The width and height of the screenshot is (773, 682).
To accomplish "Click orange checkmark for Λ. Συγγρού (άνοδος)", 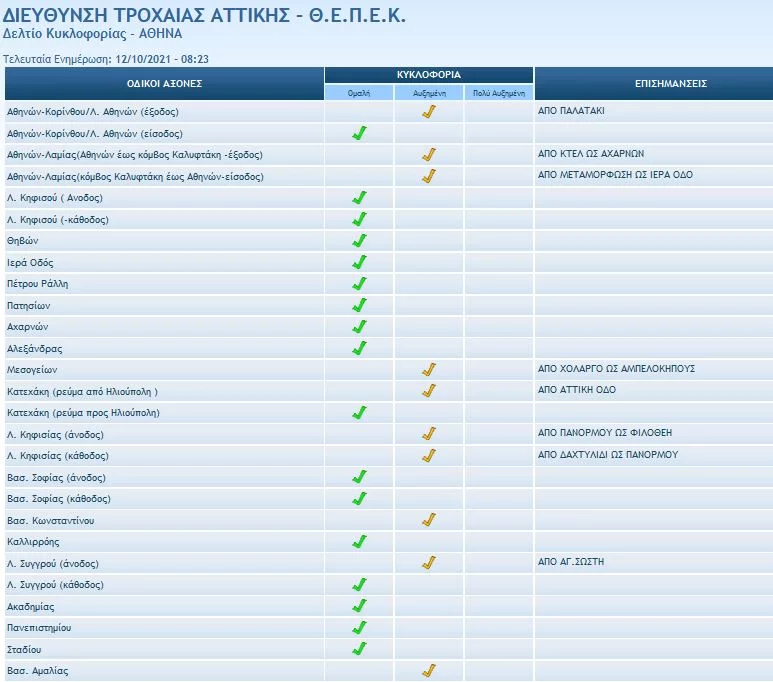I will coord(429,563).
